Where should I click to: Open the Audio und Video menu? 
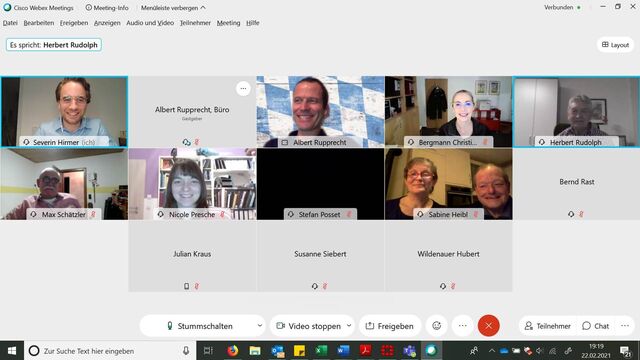150,23
